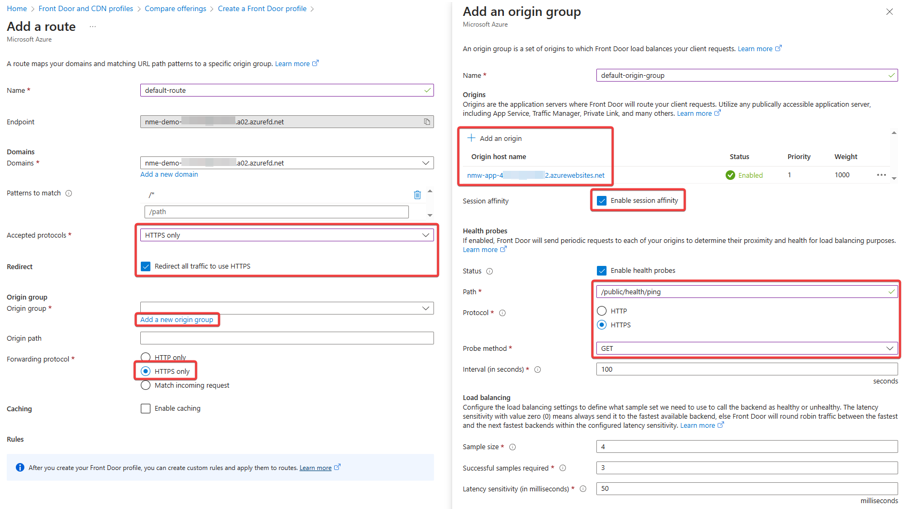Open the ellipsis menu beside Add a route title
The height and width of the screenshot is (509, 916).
[x=93, y=26]
